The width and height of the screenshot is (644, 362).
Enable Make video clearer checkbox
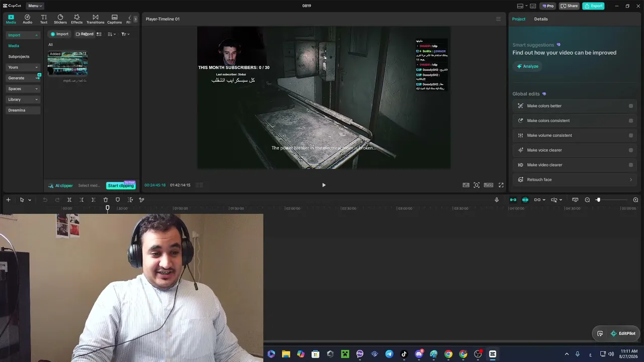click(631, 165)
